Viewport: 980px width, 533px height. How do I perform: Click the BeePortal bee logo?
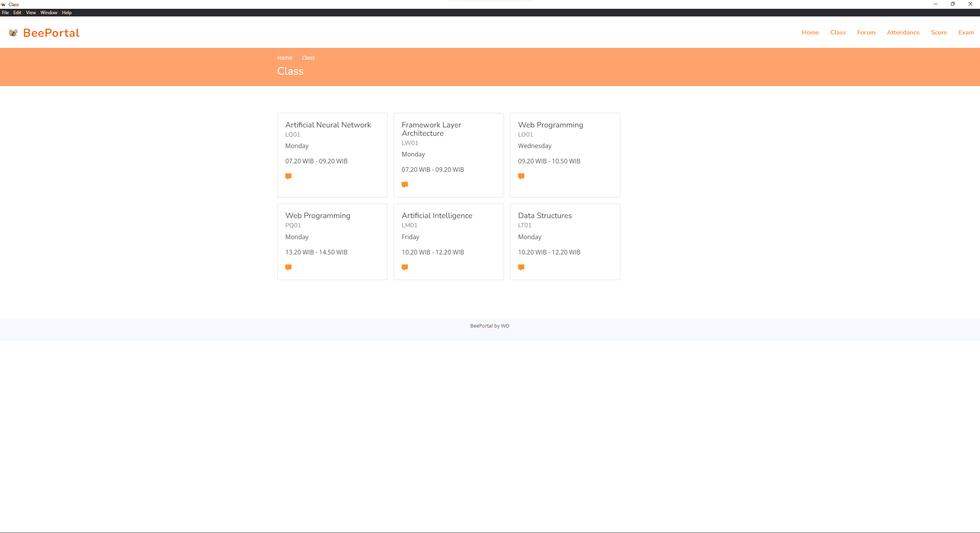13,33
